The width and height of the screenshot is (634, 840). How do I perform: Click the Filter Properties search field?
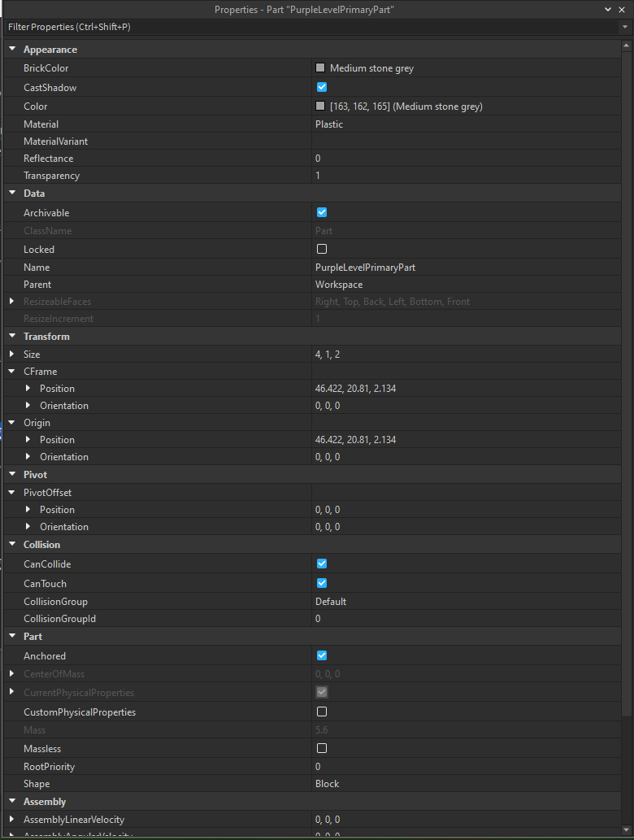click(x=309, y=27)
